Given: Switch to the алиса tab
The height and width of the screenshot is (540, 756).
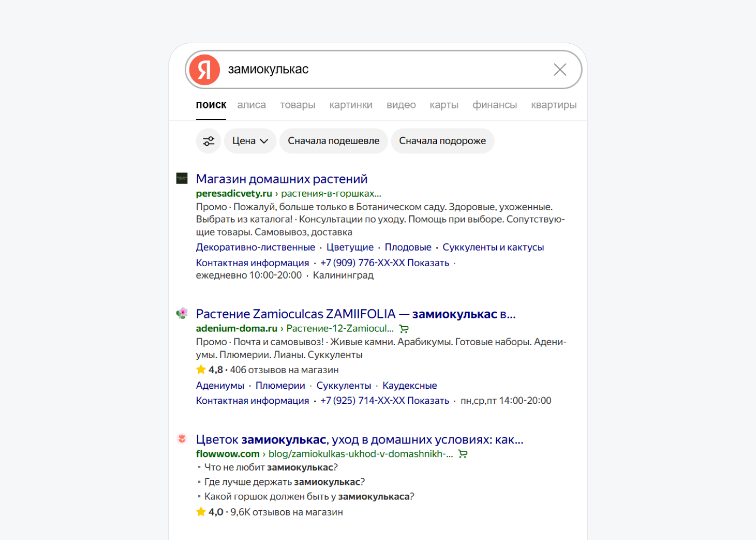Looking at the screenshot, I should pyautogui.click(x=252, y=105).
